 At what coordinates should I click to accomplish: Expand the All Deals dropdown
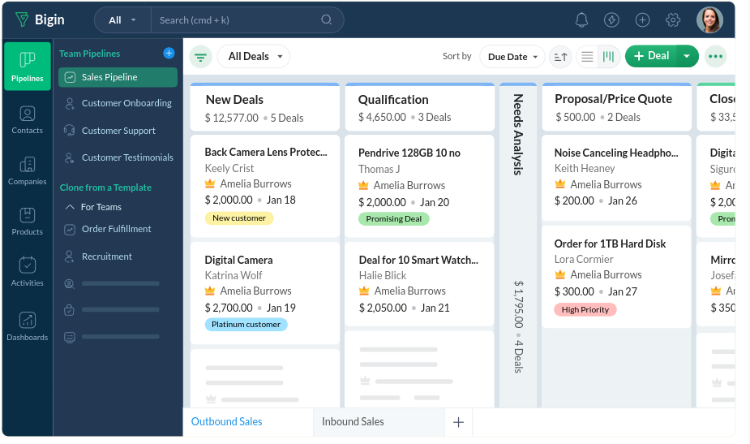[x=254, y=57]
